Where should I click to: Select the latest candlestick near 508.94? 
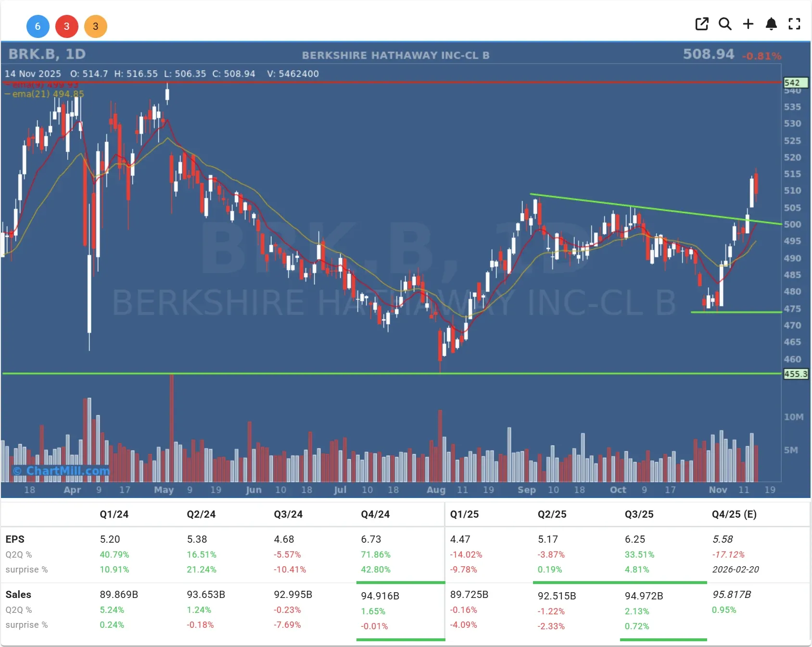click(756, 187)
